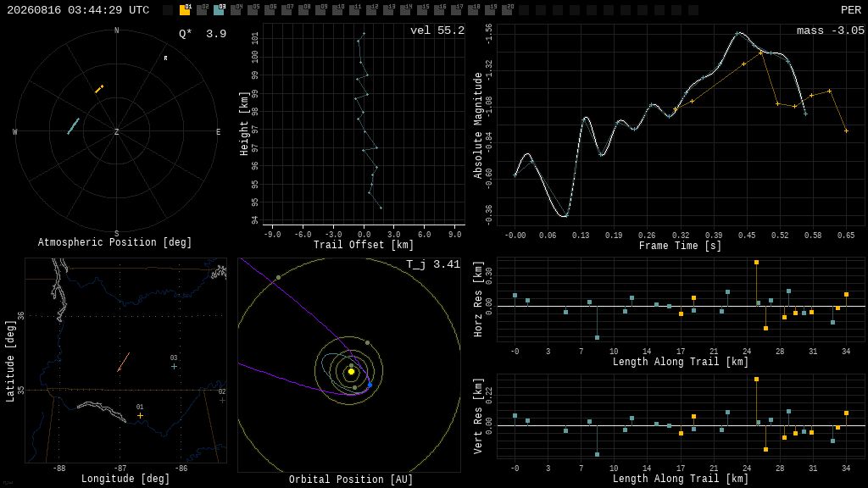Click the teal 03 cross marker on map

(x=174, y=366)
